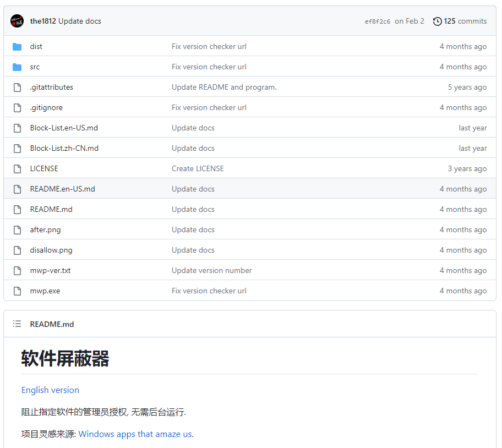Open the English version link
502x448 pixels.
[50, 390]
